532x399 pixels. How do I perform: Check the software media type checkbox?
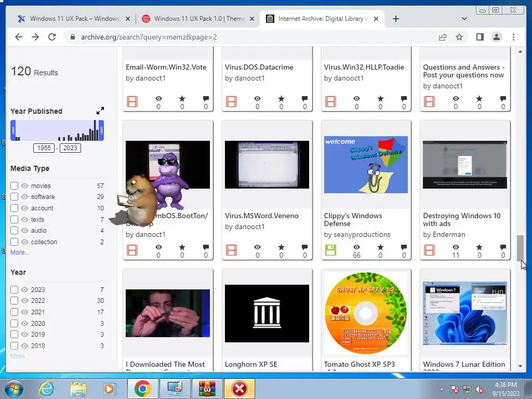coord(14,197)
